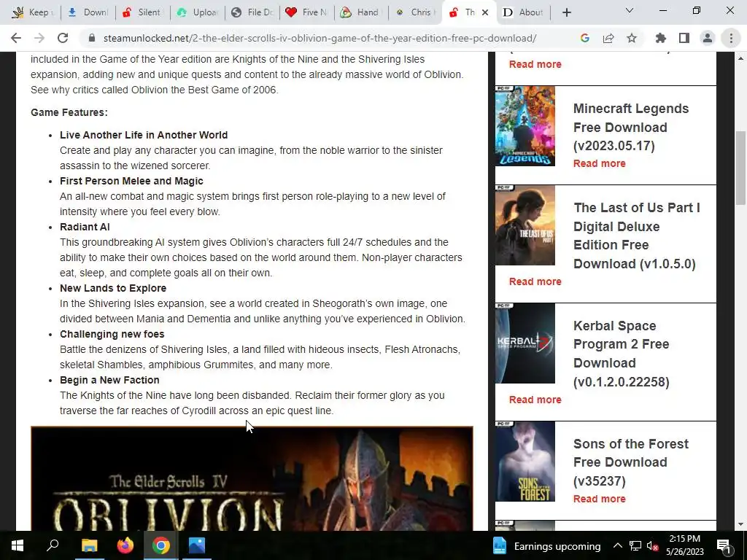Launch Firefox from the taskbar

[125, 545]
